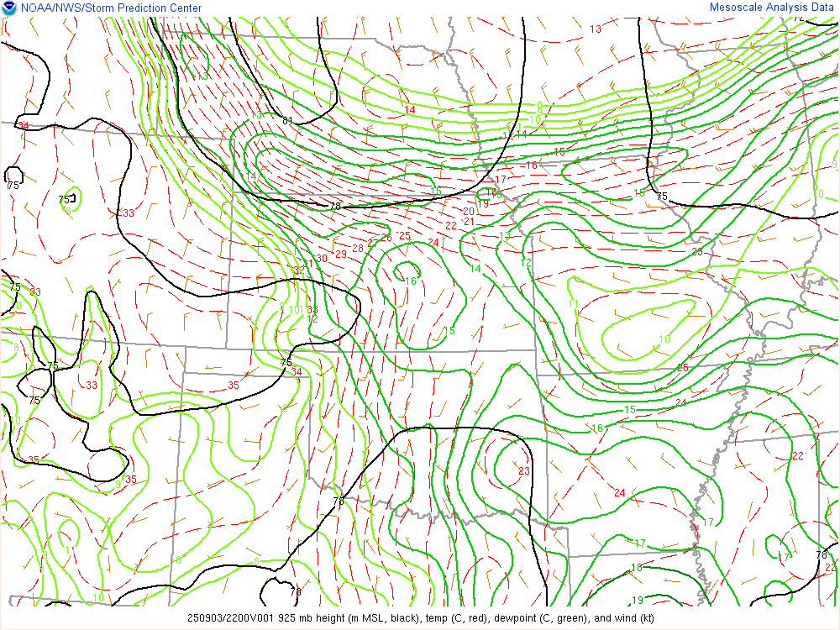The height and width of the screenshot is (630, 840).
Task: Click the green 18 dewpoint label
Action: [637, 568]
